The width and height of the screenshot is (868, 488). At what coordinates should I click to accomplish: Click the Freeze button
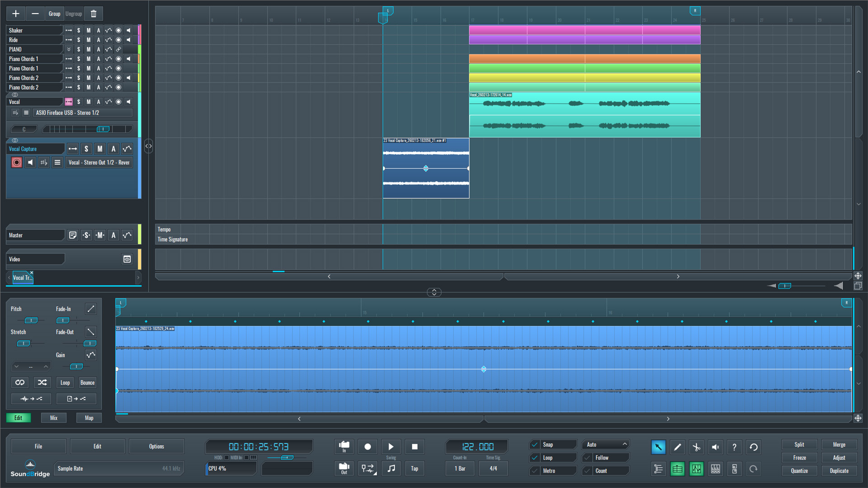[x=799, y=458]
